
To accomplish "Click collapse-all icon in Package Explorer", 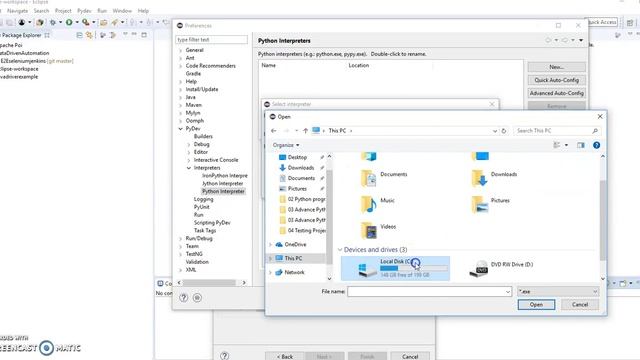I will click(80, 35).
